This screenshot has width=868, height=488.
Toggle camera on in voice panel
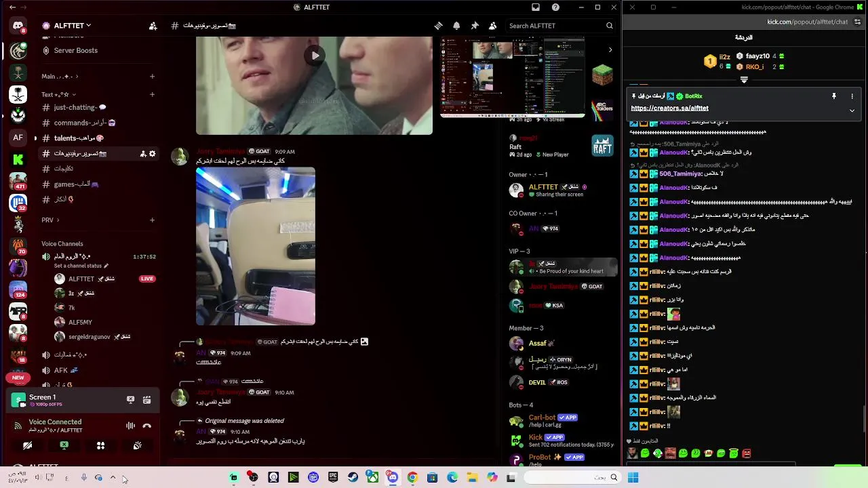[27, 445]
